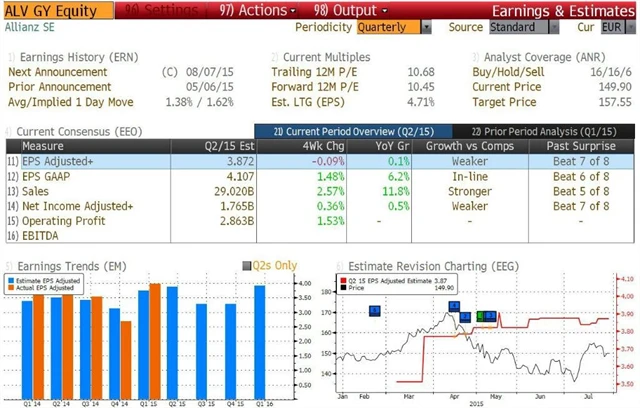Image resolution: width=640 pixels, height=408 pixels.
Task: Select the Operating Profit row
Action: click(x=320, y=221)
